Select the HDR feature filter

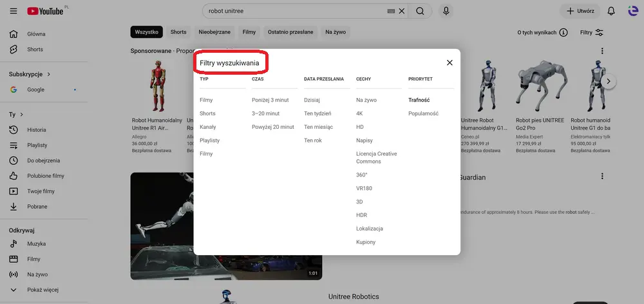(361, 215)
